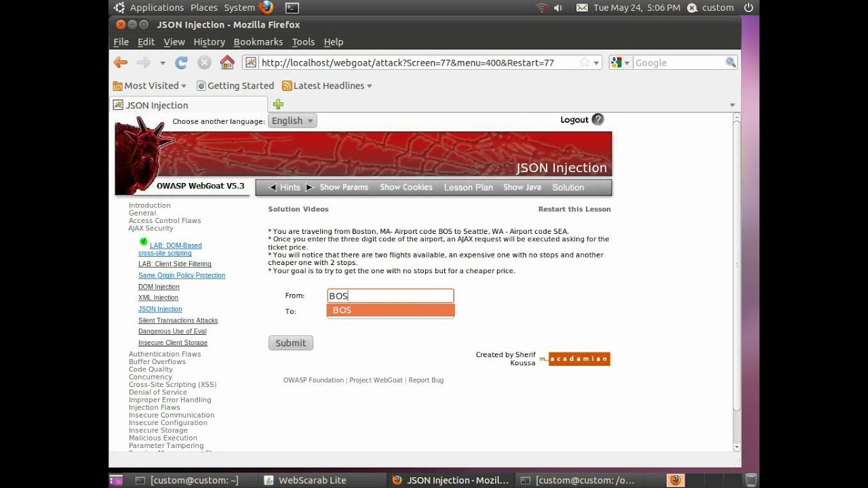This screenshot has width=868, height=488.
Task: Open the Edit menu
Action: (146, 41)
